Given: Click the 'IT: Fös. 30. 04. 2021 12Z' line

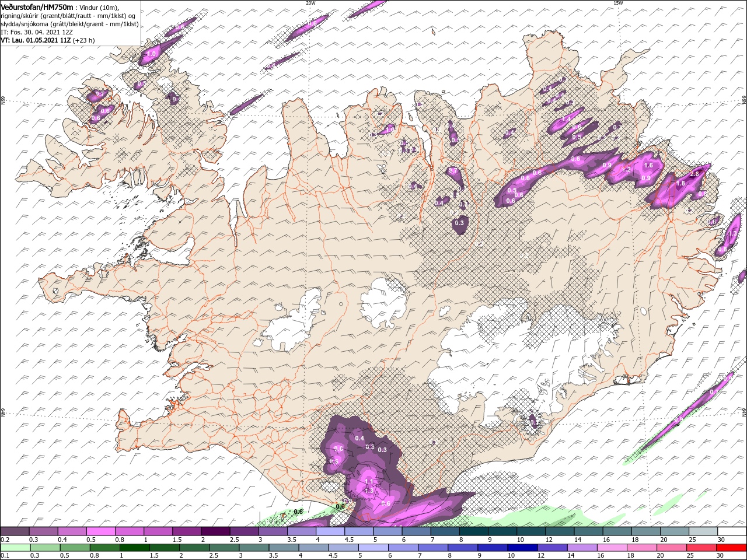Looking at the screenshot, I should coord(37,32).
